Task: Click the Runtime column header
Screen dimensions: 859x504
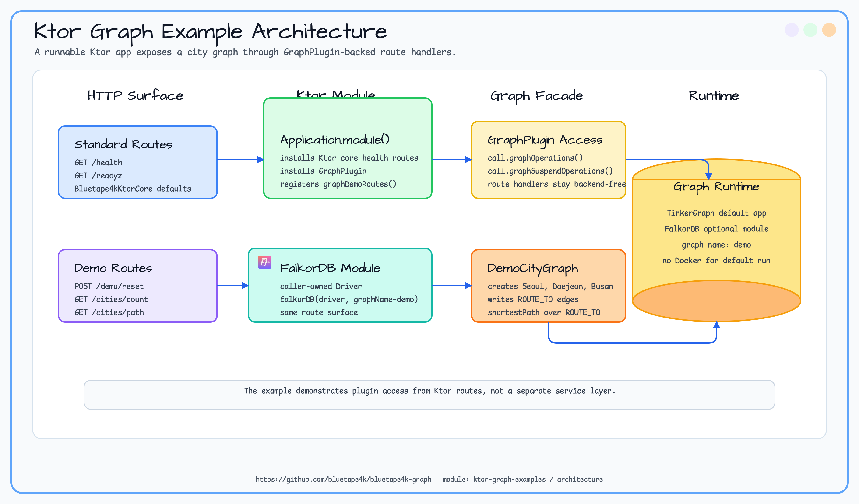Action: coord(714,95)
